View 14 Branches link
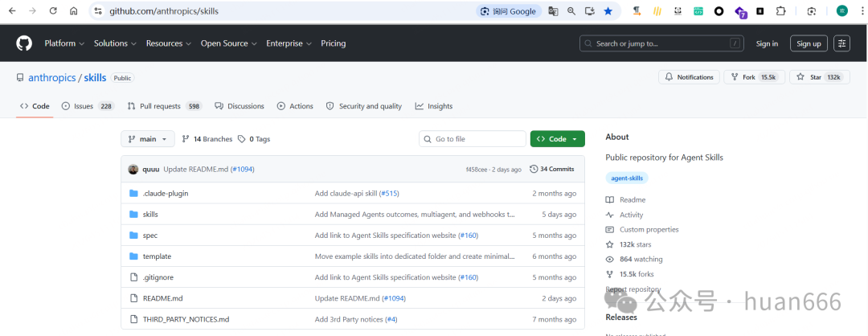868x336 pixels. pyautogui.click(x=207, y=139)
